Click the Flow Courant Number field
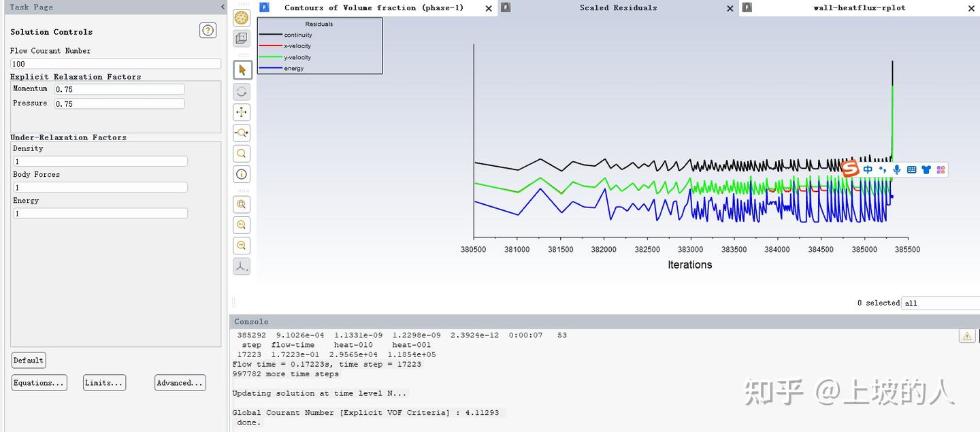This screenshot has height=432, width=980. pyautogui.click(x=116, y=63)
